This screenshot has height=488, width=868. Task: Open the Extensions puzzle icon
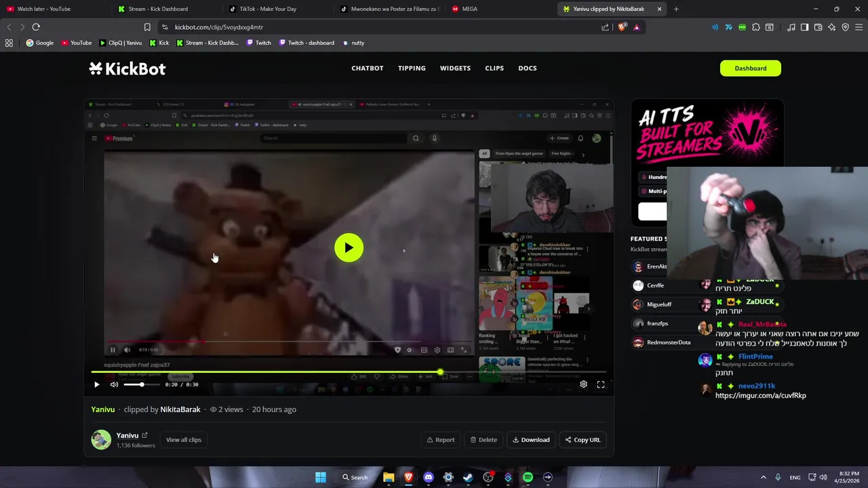tap(755, 27)
